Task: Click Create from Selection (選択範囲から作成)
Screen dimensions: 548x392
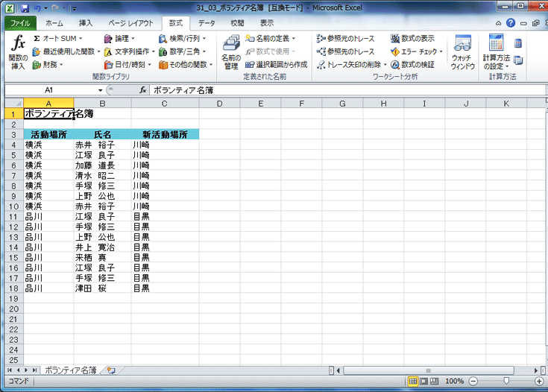Action: tap(276, 65)
